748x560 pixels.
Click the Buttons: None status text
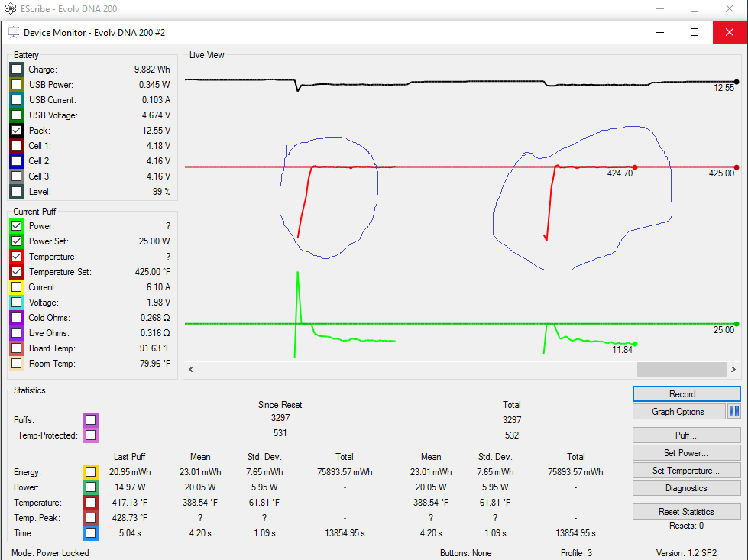point(465,553)
